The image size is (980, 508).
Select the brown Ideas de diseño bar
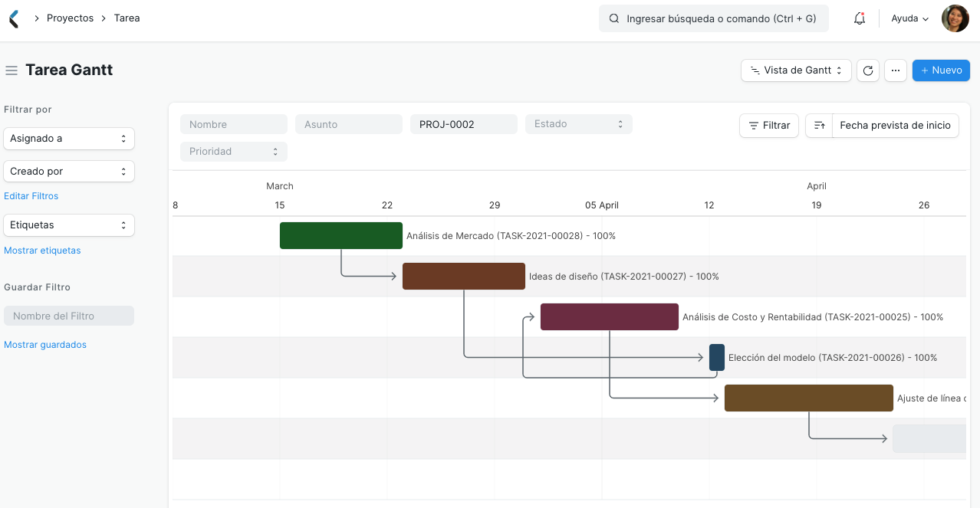coord(464,277)
